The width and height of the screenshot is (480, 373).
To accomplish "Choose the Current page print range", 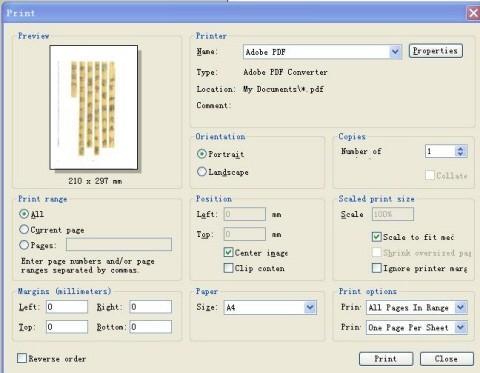I will pos(24,229).
